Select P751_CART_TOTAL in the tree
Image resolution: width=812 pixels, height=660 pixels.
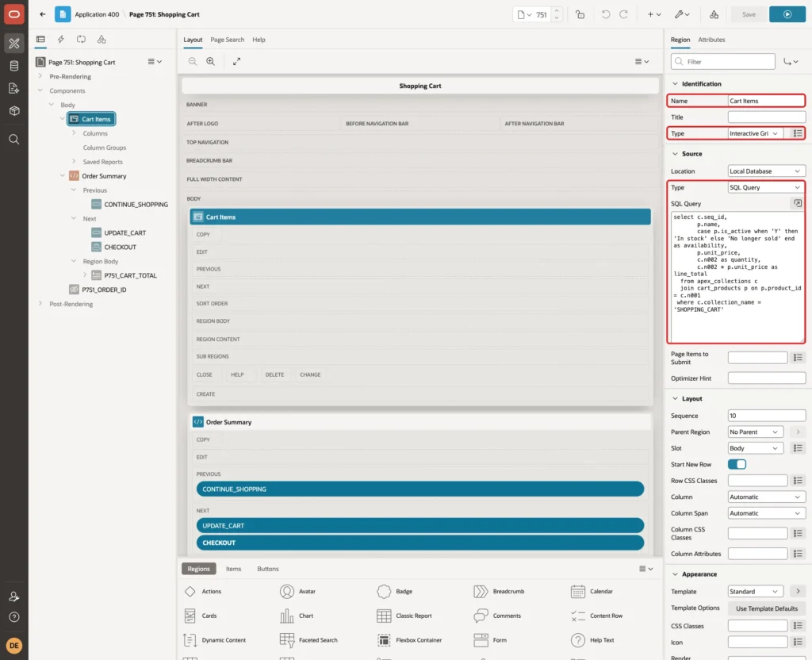pos(130,275)
